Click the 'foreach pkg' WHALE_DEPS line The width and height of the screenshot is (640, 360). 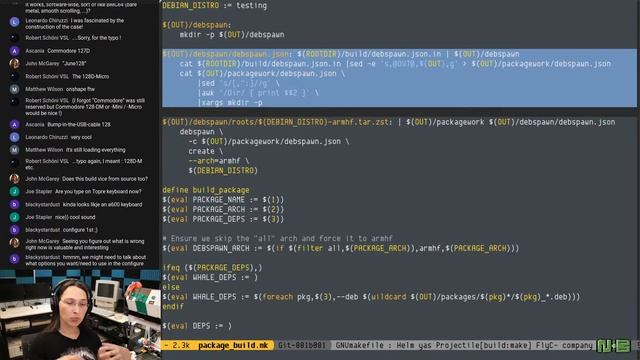tap(371, 297)
